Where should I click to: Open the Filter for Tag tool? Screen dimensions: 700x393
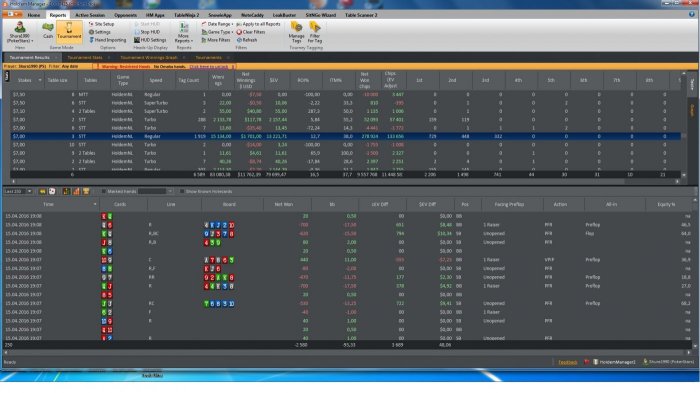tap(315, 32)
